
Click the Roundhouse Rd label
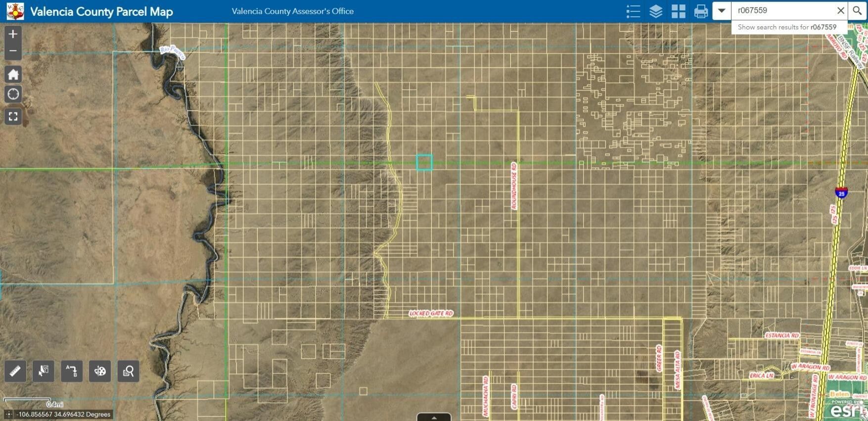(x=514, y=186)
